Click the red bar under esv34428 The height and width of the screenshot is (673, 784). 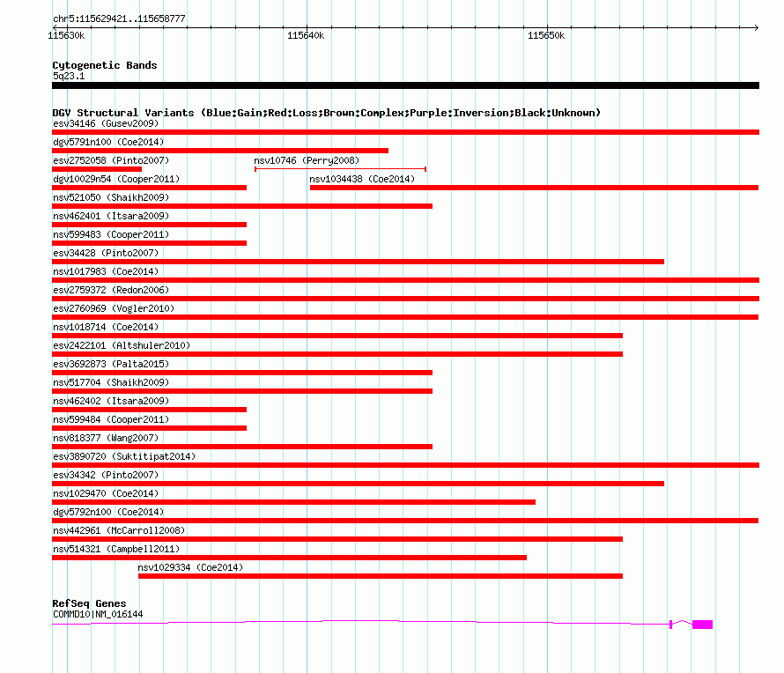click(358, 262)
